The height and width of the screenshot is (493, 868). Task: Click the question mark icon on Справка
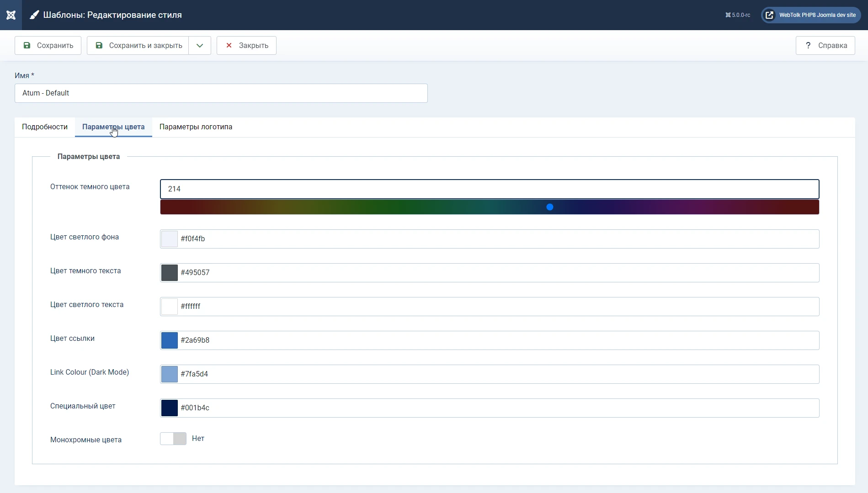pyautogui.click(x=808, y=45)
